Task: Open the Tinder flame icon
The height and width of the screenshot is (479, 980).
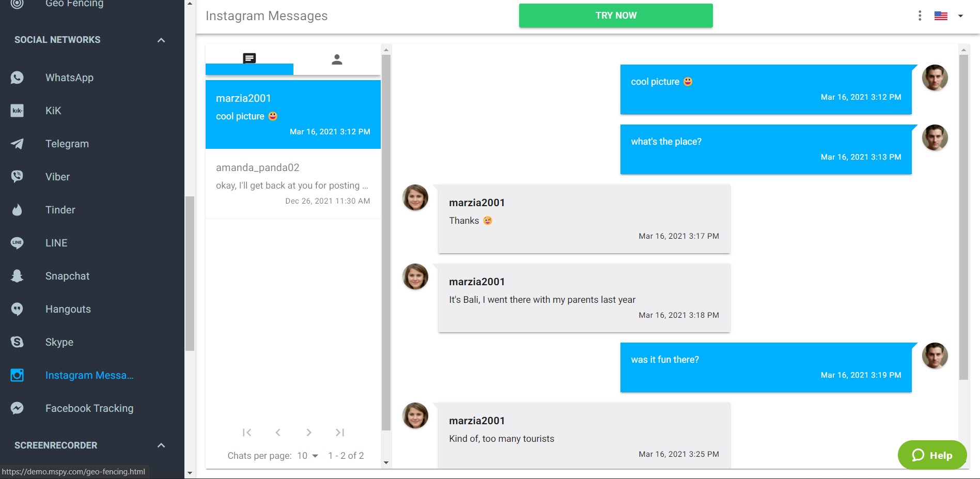Action: 17,210
